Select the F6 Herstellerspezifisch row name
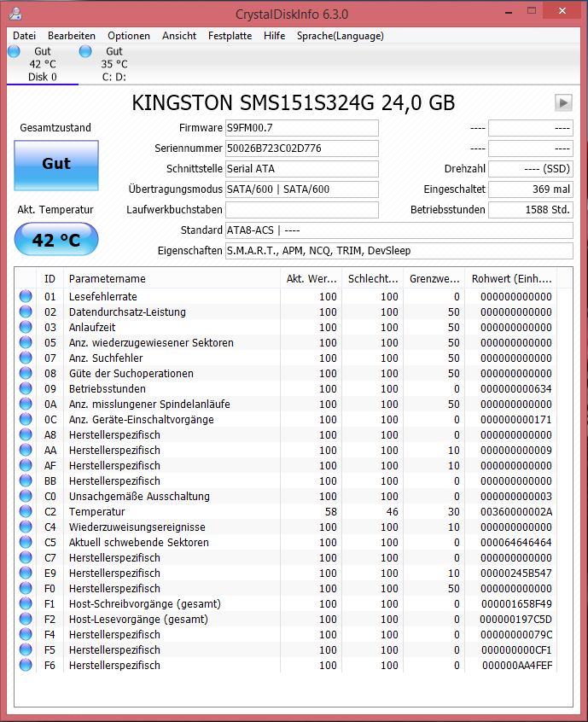588x722 pixels. click(x=114, y=666)
